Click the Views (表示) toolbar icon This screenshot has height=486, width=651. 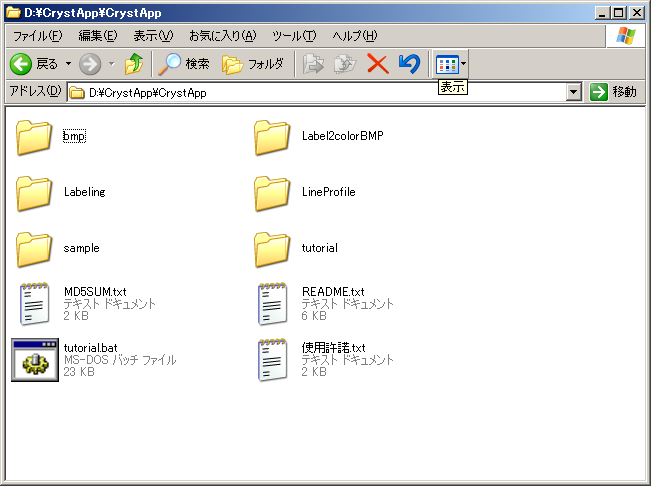(447, 64)
